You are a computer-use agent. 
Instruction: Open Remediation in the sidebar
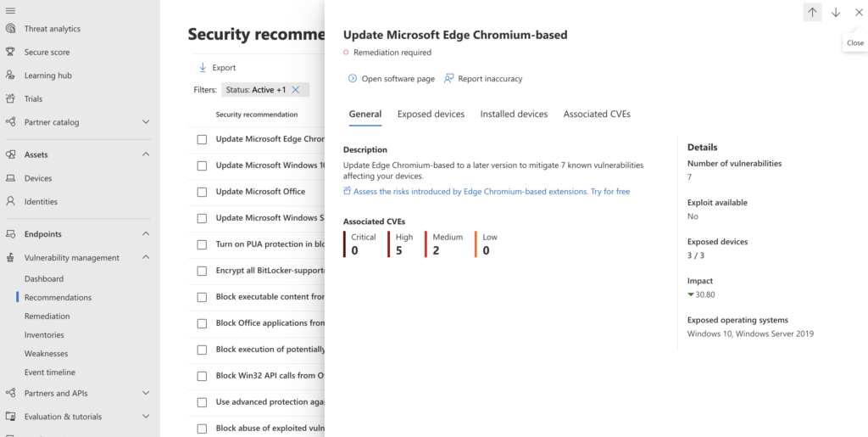[x=47, y=317]
